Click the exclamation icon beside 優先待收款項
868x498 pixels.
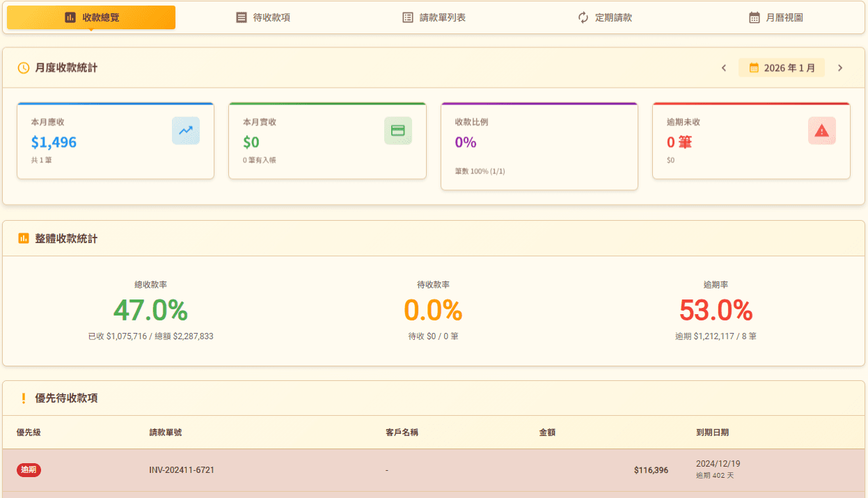(23, 398)
